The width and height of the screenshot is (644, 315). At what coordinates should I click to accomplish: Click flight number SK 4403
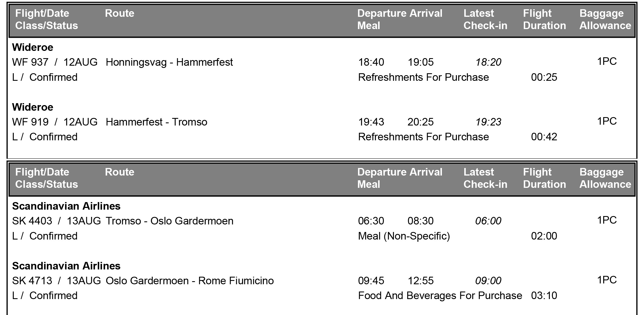point(32,221)
